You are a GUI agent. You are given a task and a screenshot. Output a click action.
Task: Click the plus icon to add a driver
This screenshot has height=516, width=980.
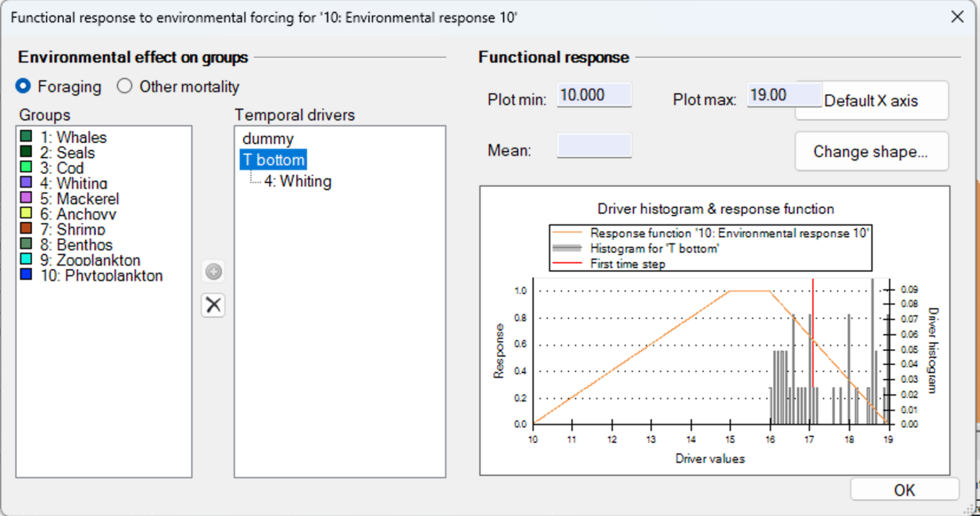(212, 271)
